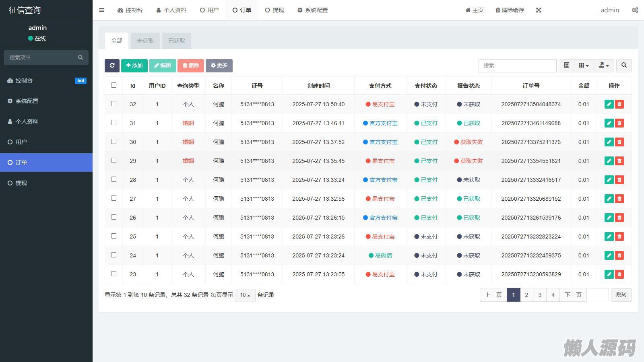Expand the export data dropdown
This screenshot has height=362, width=644.
[604, 66]
